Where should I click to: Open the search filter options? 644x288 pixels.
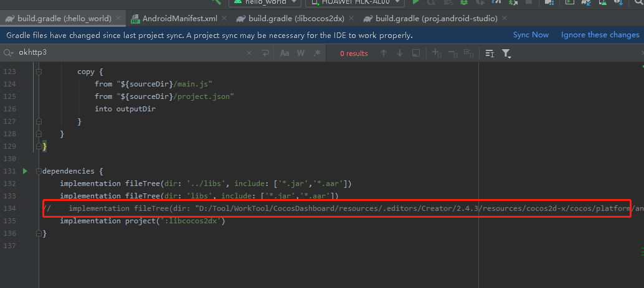(x=506, y=53)
